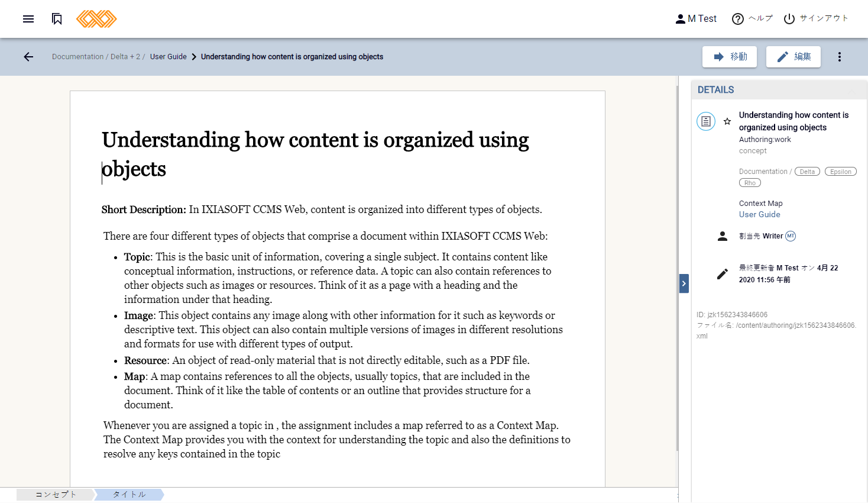This screenshot has width=868, height=503.
Task: Click the file name path text
Action: coord(776,331)
